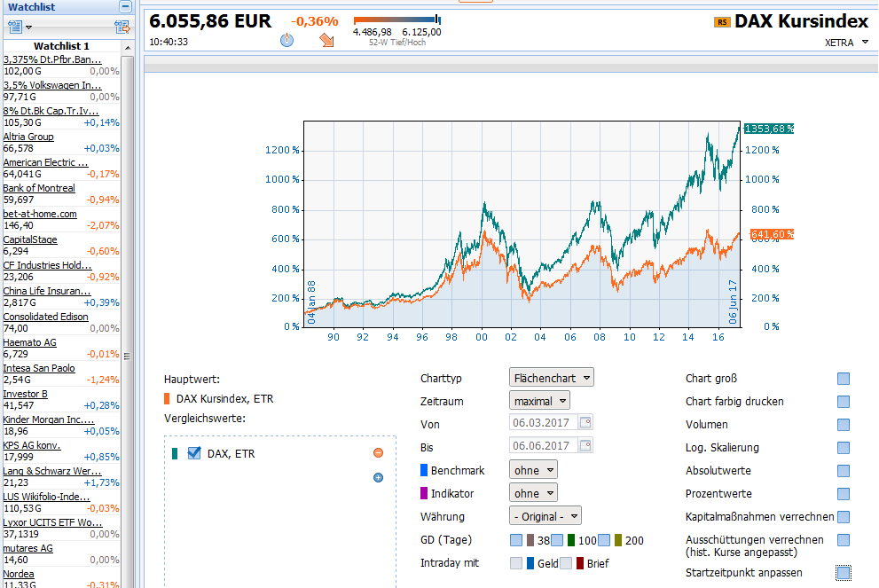The width and height of the screenshot is (879, 588).
Task: Collapse the Watchlist panel with minus icon
Action: (x=125, y=6)
